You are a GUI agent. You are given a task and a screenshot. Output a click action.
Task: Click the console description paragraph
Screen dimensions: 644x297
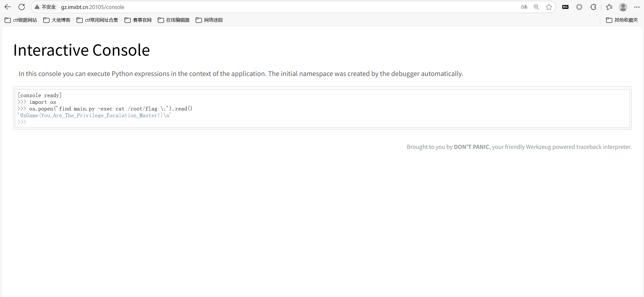241,74
